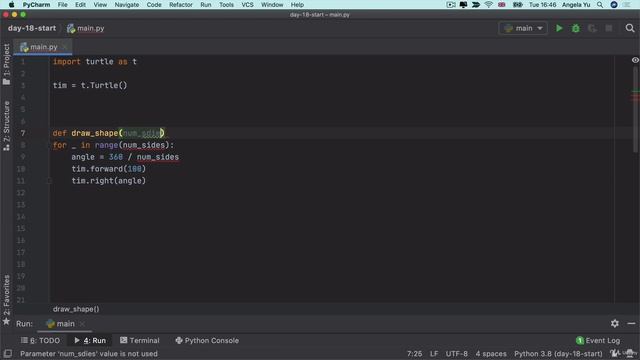The width and height of the screenshot is (640, 360).
Task: Open the TODO tool window
Action: pyautogui.click(x=40, y=340)
